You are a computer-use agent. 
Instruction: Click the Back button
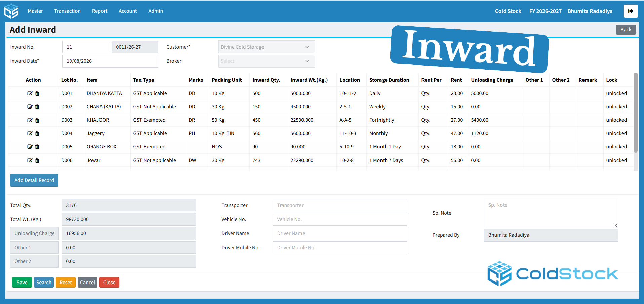pyautogui.click(x=626, y=30)
